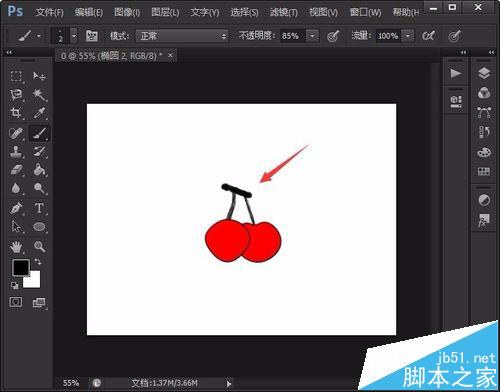This screenshot has width=500, height=392.
Task: Open the 图像(I) menu
Action: coord(127,13)
